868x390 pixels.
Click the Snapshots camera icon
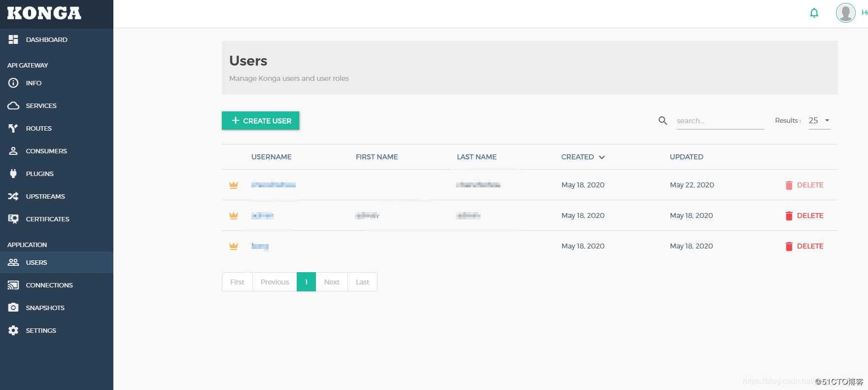13,308
